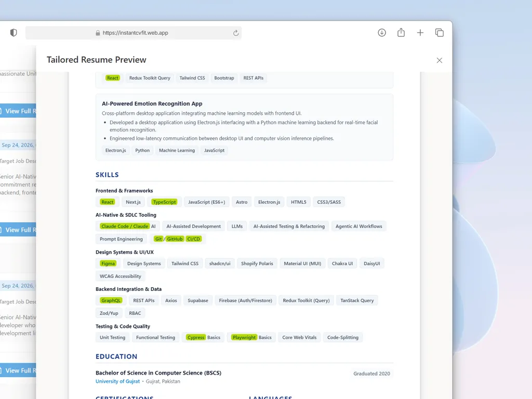Viewport: 532px width, 399px height.
Task: Click the Prompt Engineering chip
Action: pyautogui.click(x=121, y=239)
